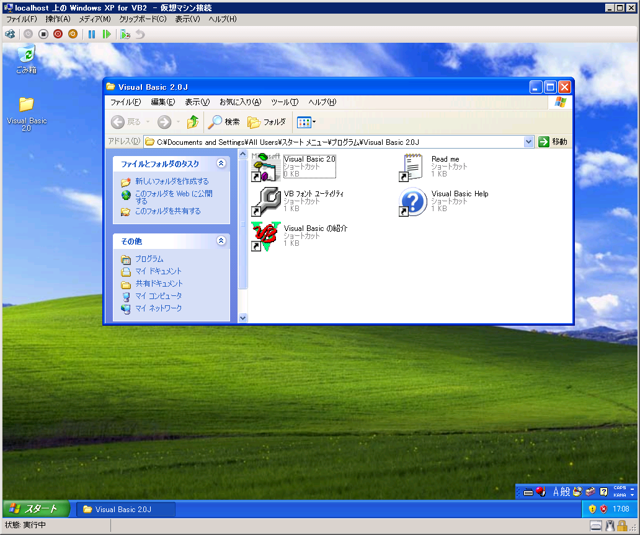Screen dimensions: 640x535
Task: Click このフォルダを Web に公開する link
Action: point(174,197)
